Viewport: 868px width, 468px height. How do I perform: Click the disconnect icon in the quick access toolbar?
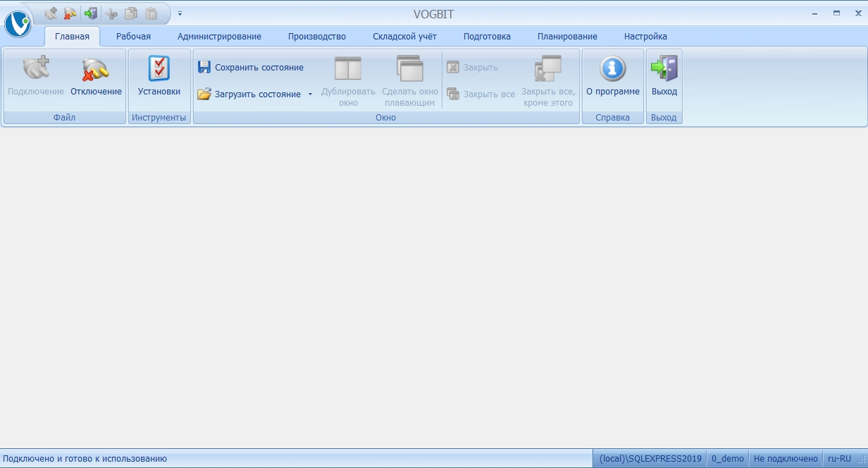[x=70, y=13]
